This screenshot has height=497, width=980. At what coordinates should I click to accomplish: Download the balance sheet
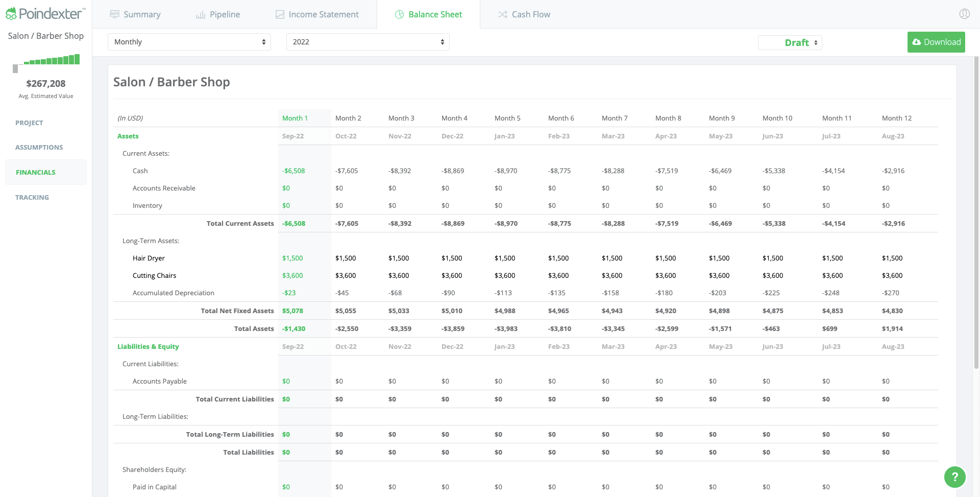coord(936,42)
